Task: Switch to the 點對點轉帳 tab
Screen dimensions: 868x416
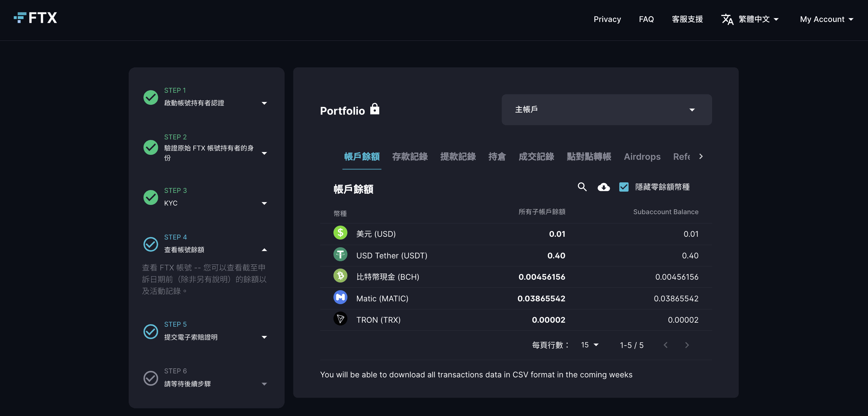Action: pyautogui.click(x=589, y=156)
